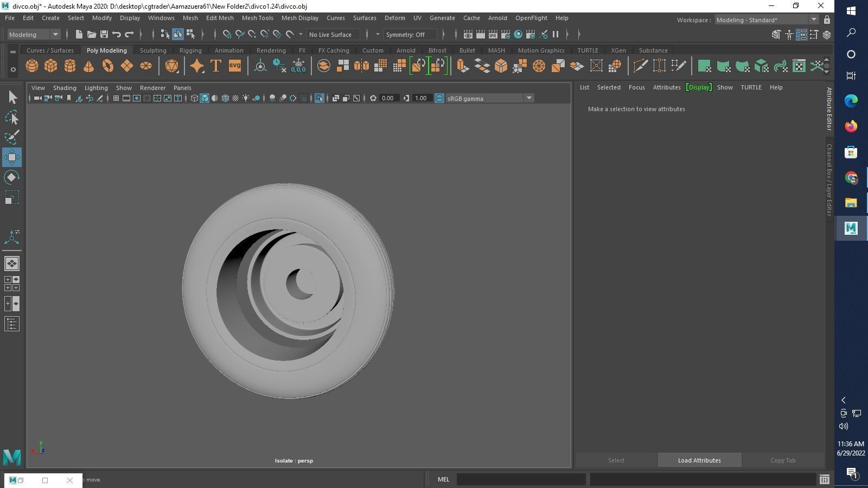Click the Open Scene folder icon

point(92,34)
